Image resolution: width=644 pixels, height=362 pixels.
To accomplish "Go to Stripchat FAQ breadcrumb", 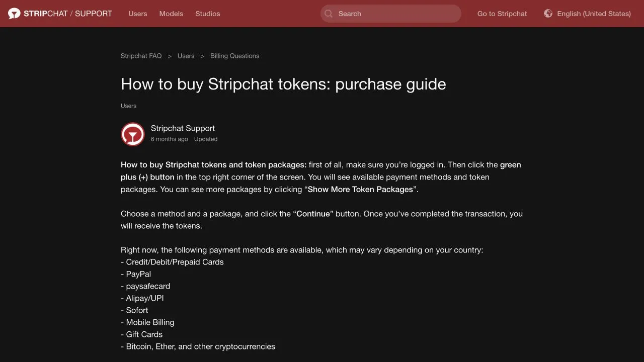I will [x=141, y=56].
